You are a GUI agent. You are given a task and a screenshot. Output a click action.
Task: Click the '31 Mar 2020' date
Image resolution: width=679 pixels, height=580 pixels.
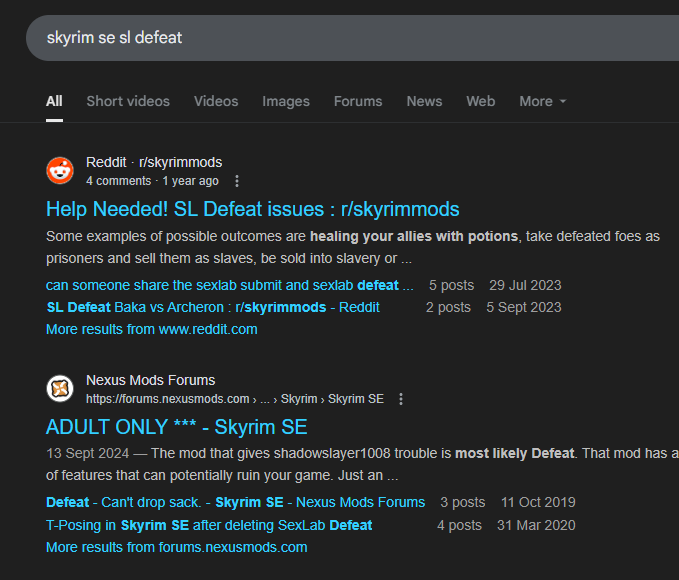tap(536, 525)
